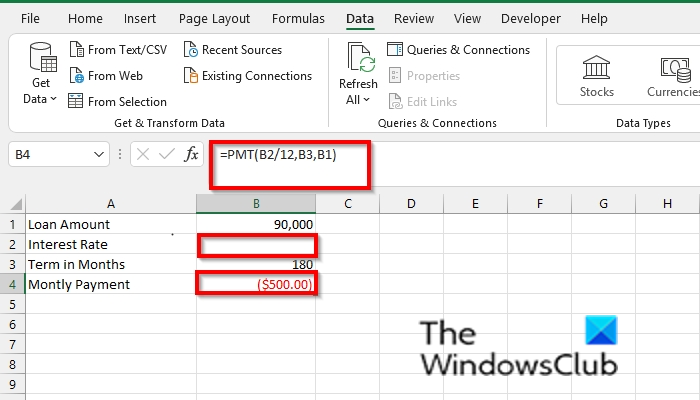Expand the Refresh All dropdown arrow
Screen dimensions: 700x400
click(x=367, y=100)
